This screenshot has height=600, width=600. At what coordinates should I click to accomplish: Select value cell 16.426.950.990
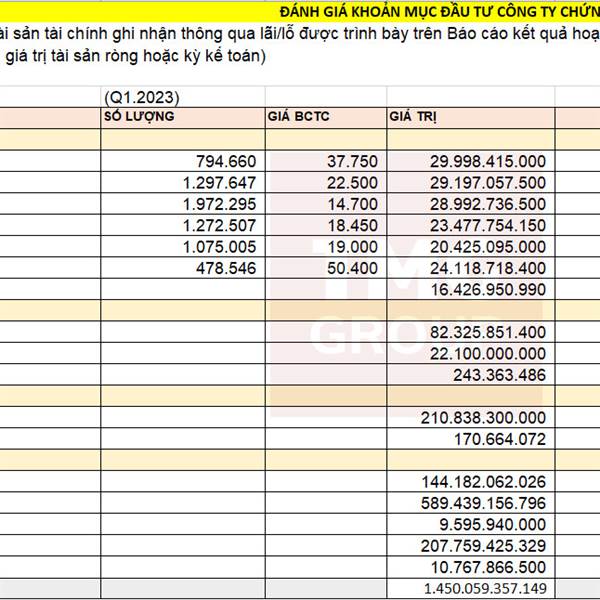coord(471,290)
